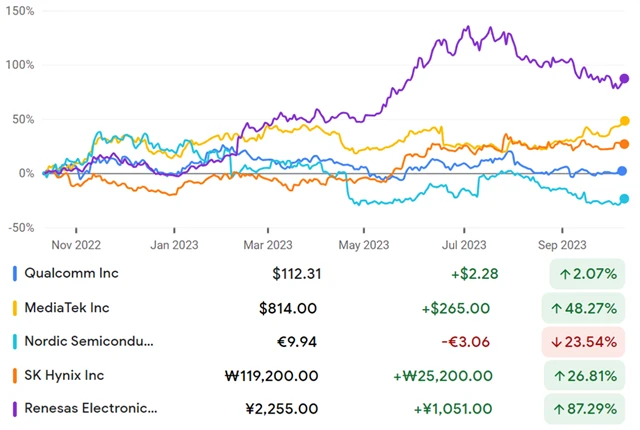Click the orange SK Hynix line end dot
The image size is (640, 430).
625,144
